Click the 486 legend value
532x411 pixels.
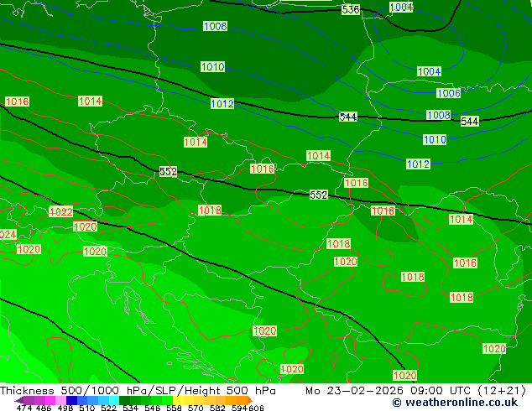[x=44, y=408]
